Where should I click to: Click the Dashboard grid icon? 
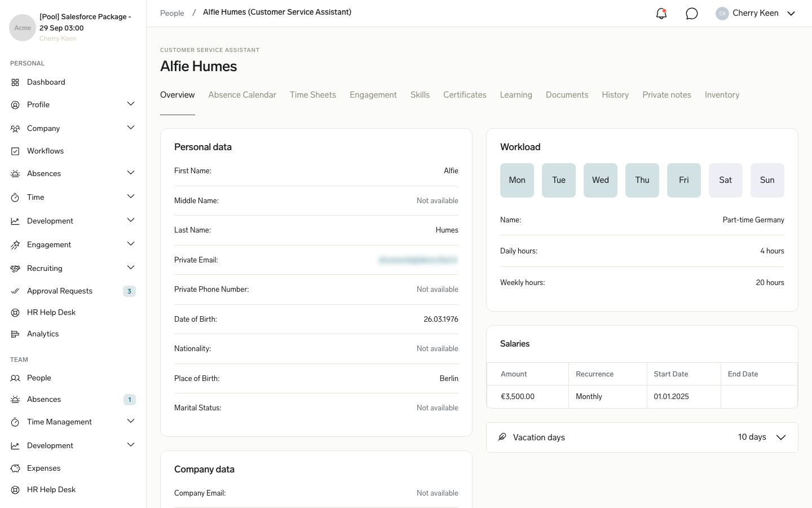pos(15,82)
